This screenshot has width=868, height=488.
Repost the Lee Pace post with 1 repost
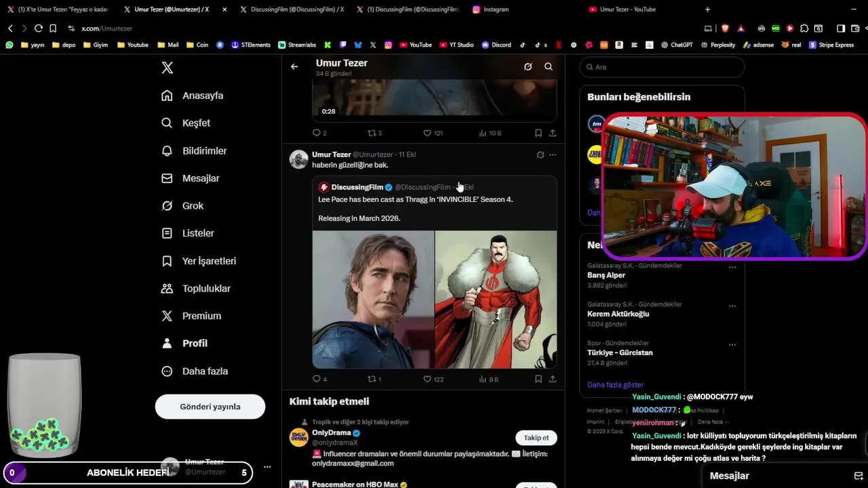coord(374,379)
